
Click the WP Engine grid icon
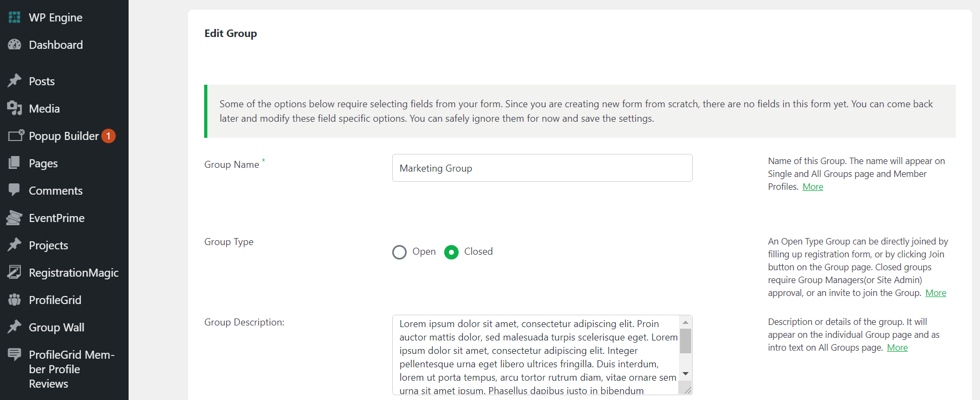click(x=14, y=18)
